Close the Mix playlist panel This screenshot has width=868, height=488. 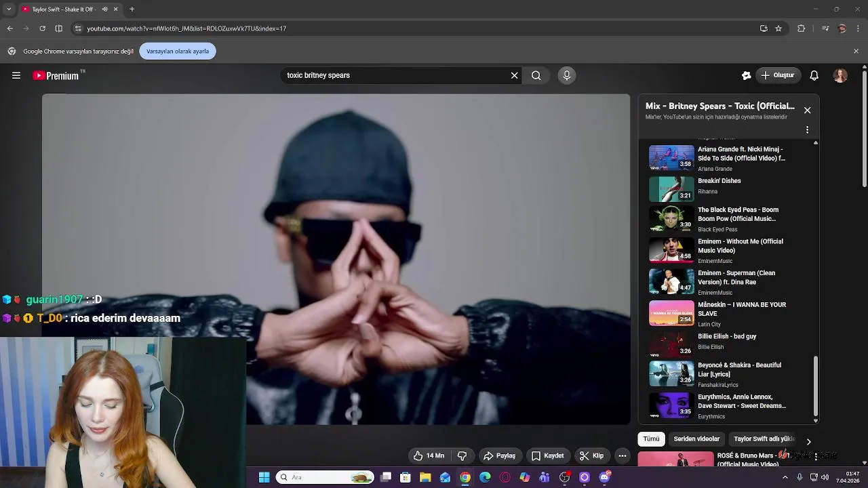click(x=807, y=110)
